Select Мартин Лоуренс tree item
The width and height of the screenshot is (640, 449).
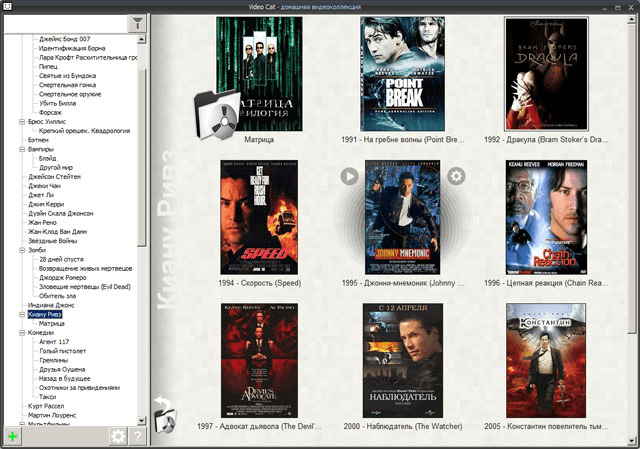pyautogui.click(x=52, y=416)
